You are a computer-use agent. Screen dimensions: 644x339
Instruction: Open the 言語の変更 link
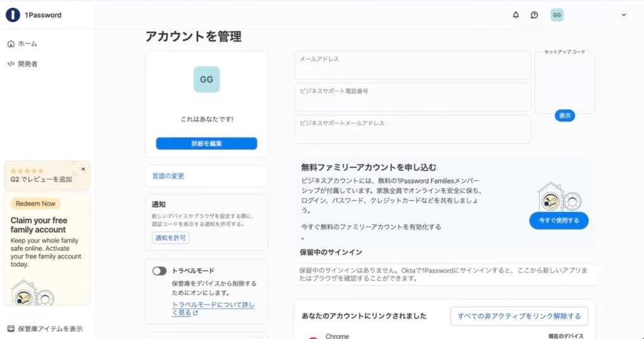tap(169, 176)
